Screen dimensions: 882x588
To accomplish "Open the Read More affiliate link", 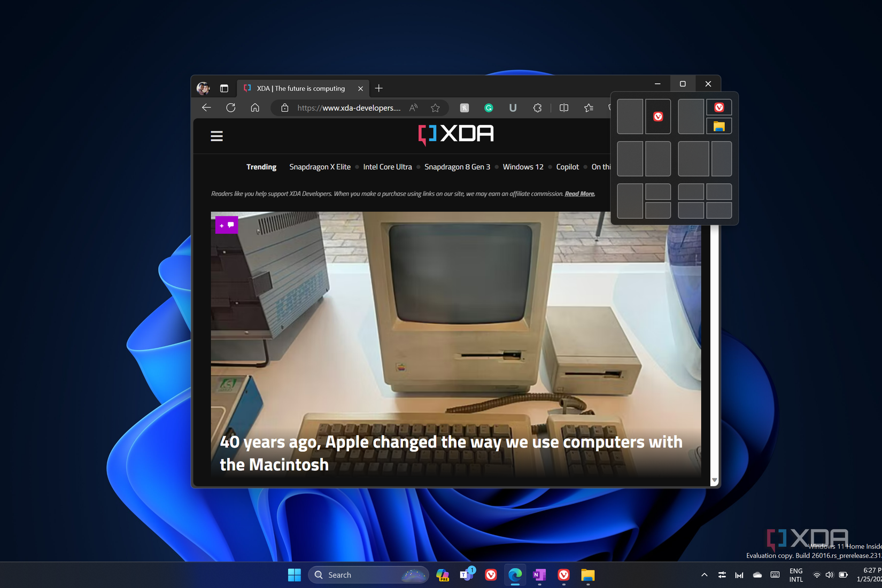I will tap(579, 194).
